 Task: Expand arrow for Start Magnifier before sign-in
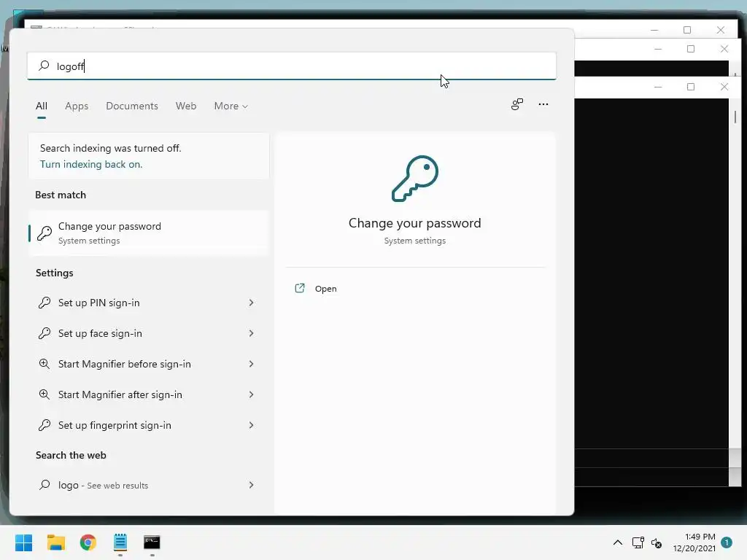coord(251,364)
